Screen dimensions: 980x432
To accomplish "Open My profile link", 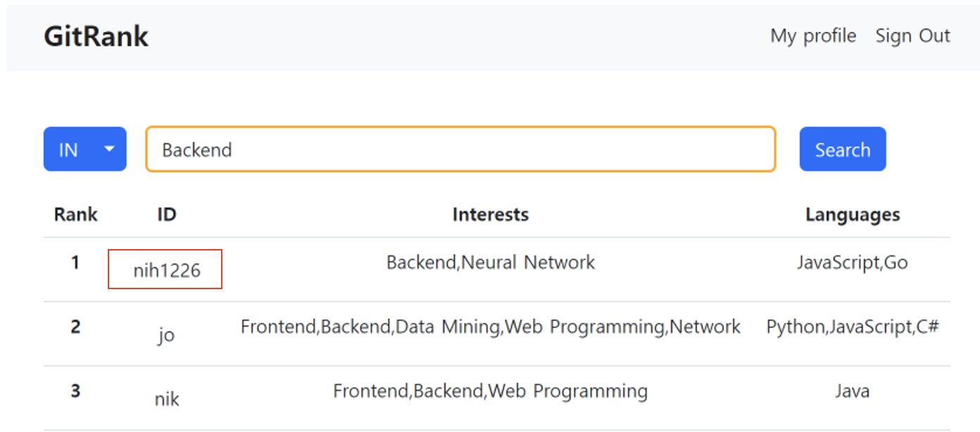I will (x=813, y=36).
